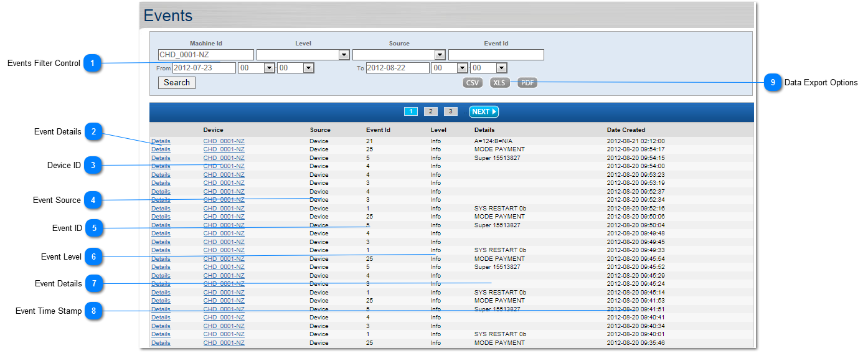Open the From hour dropdown
868x353 pixels.
click(x=269, y=68)
